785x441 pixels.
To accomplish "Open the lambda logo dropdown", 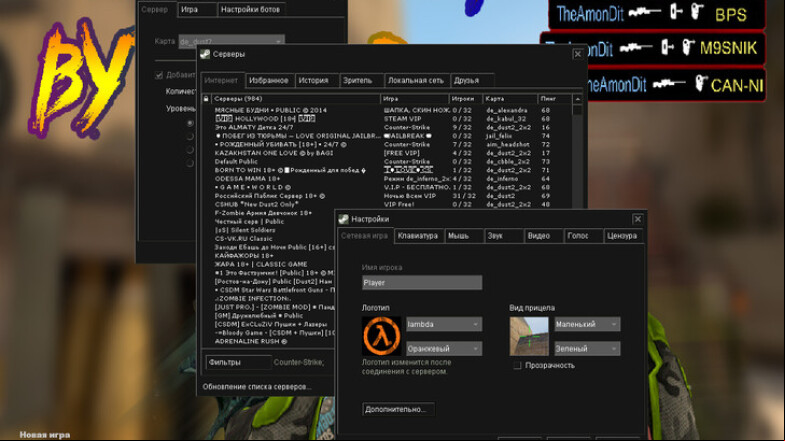I will (444, 324).
